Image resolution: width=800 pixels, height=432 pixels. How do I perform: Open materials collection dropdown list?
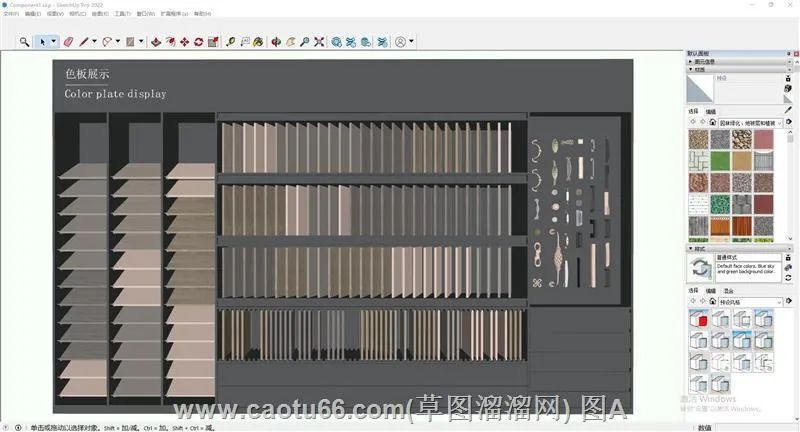[x=751, y=123]
